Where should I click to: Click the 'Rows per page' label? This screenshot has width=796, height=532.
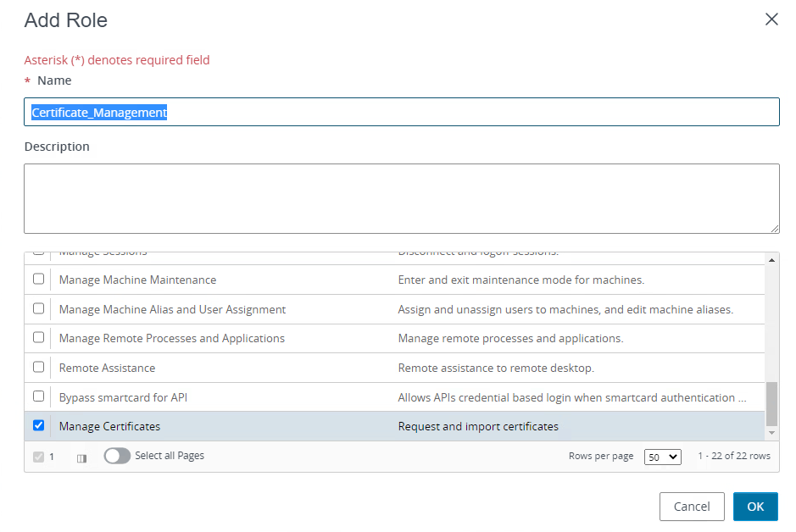[x=601, y=456]
